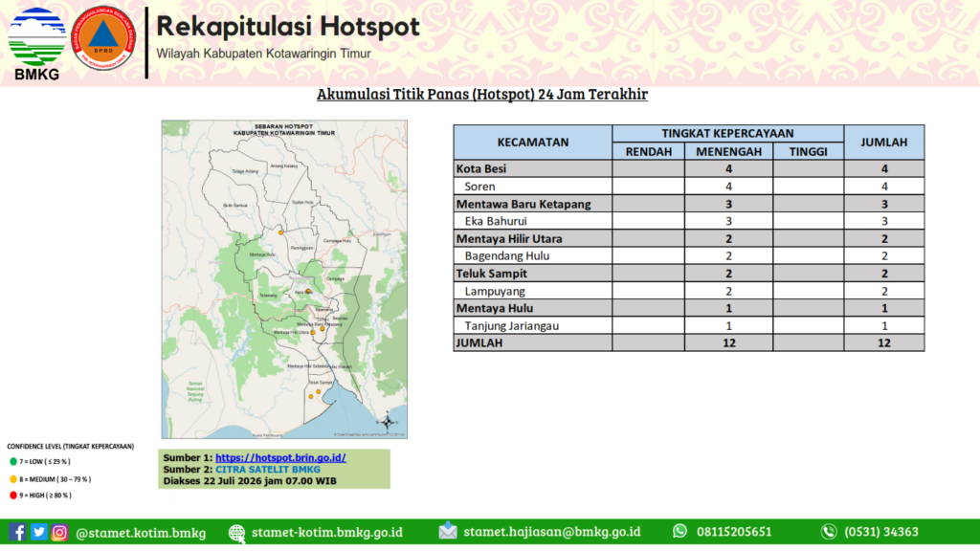Click the CITRA SATELIT BMKG text
The image size is (980, 551).
268,469
